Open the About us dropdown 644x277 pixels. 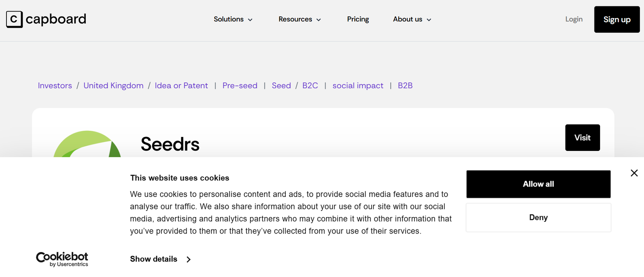pos(412,19)
